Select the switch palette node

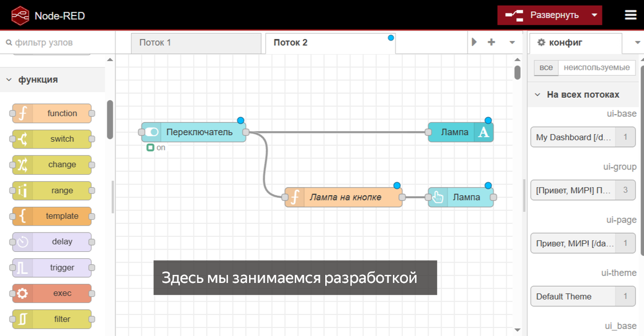(x=52, y=139)
